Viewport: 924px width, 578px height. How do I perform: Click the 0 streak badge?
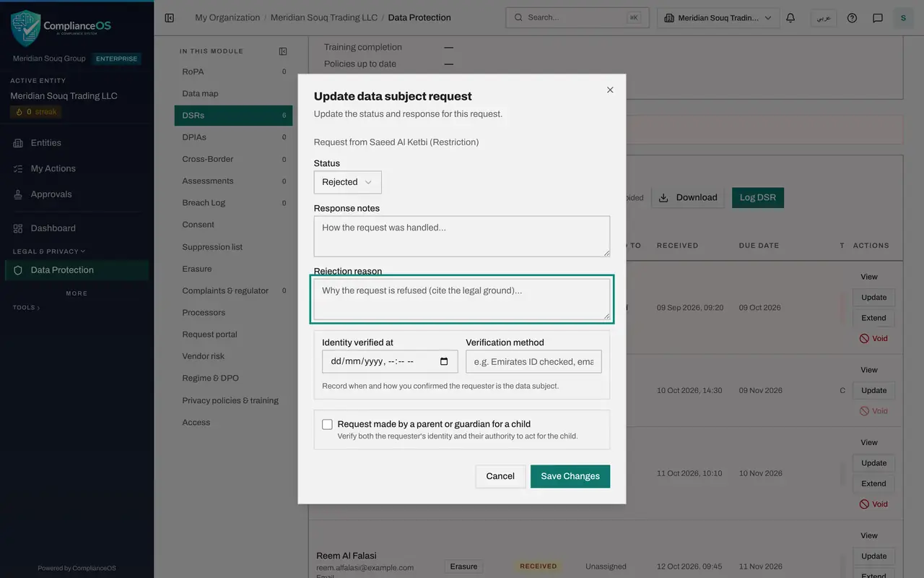pos(36,112)
